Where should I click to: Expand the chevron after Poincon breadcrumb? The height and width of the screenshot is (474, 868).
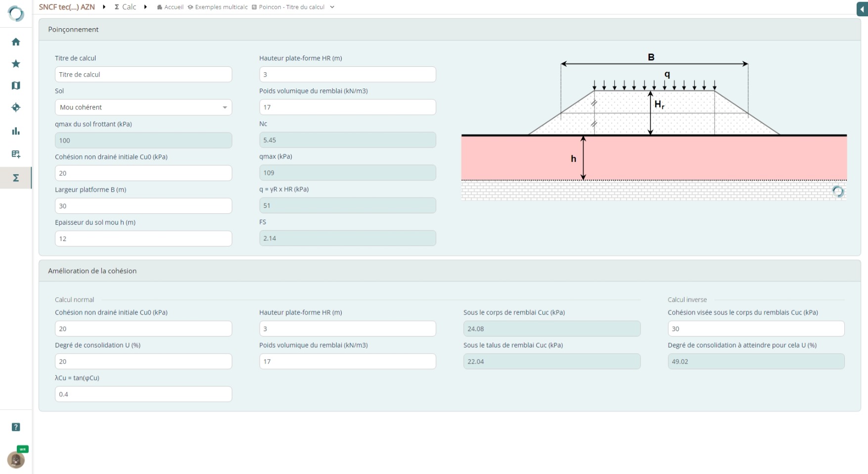332,7
